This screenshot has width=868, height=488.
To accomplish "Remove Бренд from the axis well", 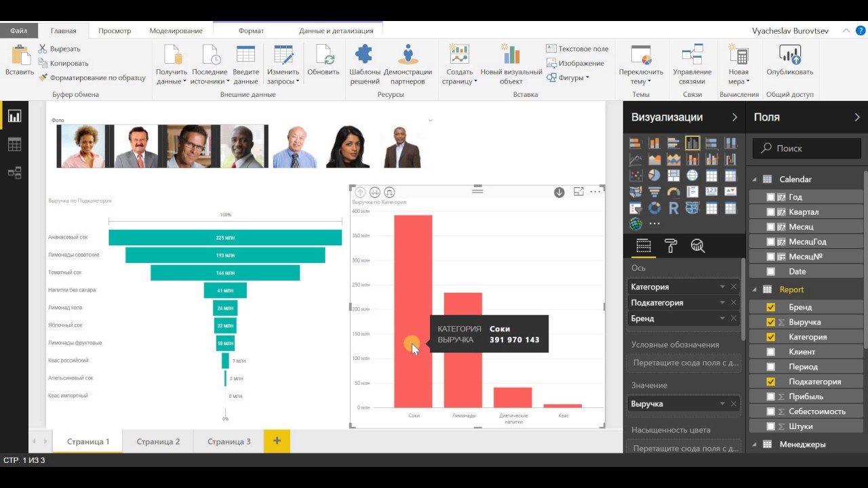I will 733,319.
